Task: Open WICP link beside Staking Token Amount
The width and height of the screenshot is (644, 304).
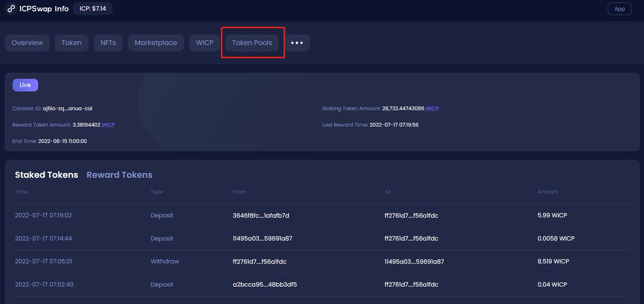Action: pos(432,108)
